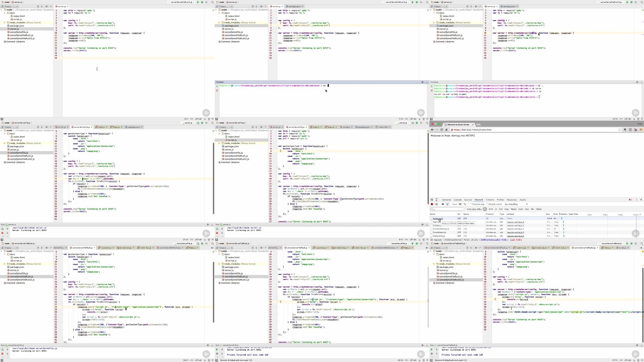Open the No throttling dropdown
Screen dimensions: 644x362
pyautogui.click(x=516, y=204)
